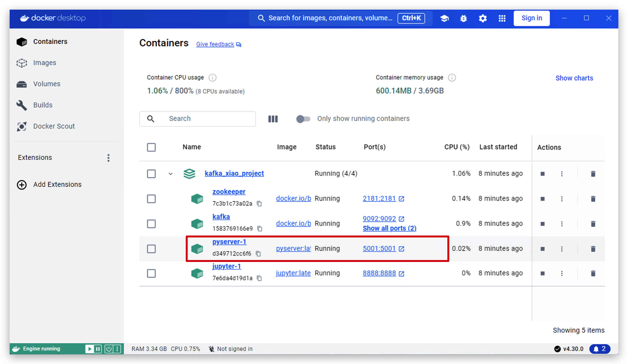The height and width of the screenshot is (364, 628).
Task: Click the Show charts link
Action: coord(574,78)
